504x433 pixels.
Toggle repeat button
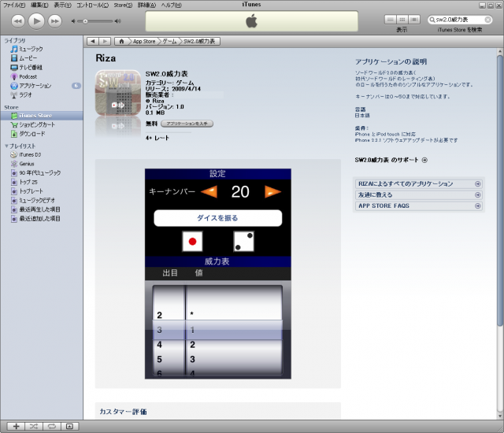52,427
